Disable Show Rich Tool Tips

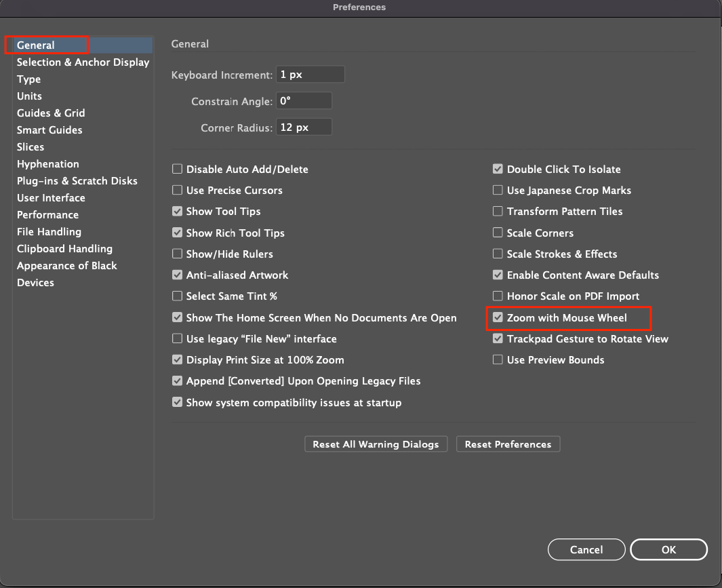177,233
